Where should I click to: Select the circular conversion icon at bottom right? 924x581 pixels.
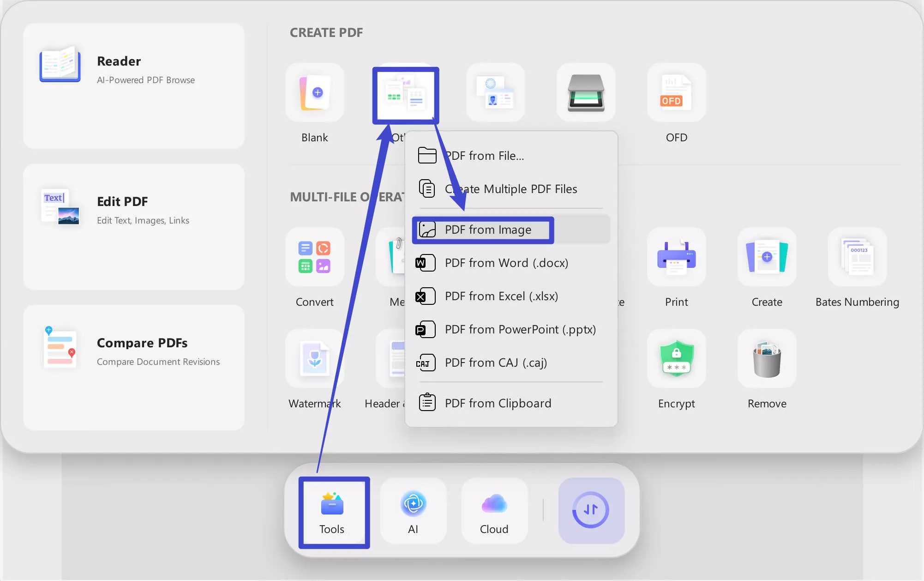tap(591, 510)
